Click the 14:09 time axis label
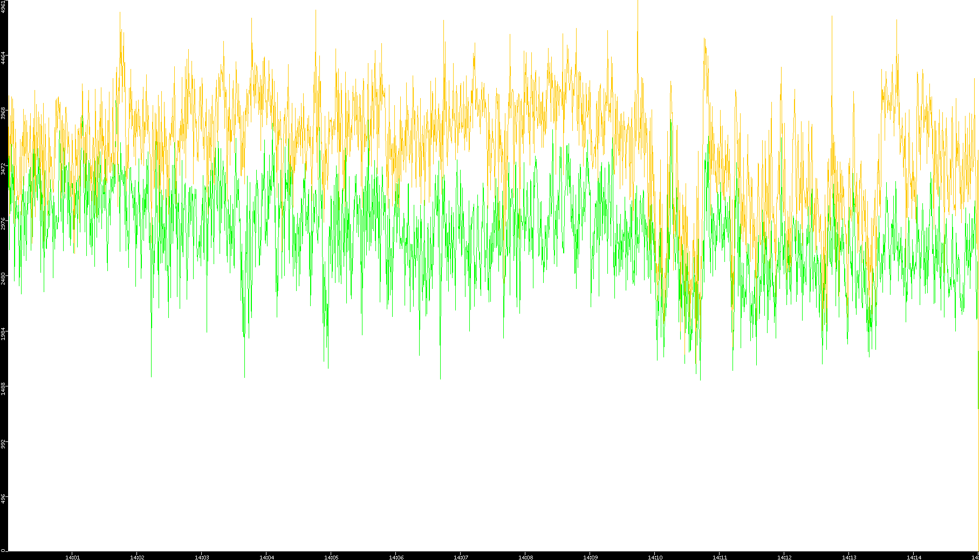 click(x=590, y=557)
